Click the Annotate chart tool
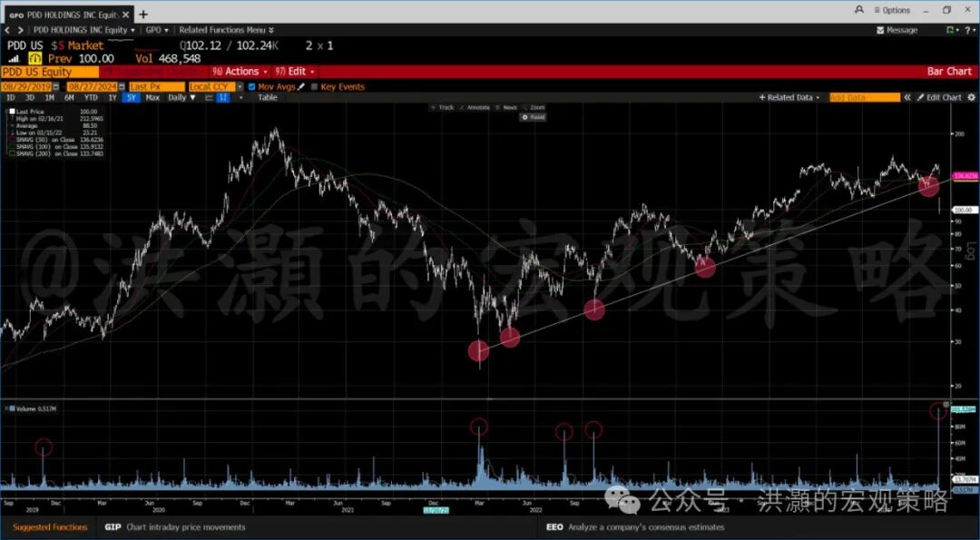980x540 pixels. click(x=475, y=107)
